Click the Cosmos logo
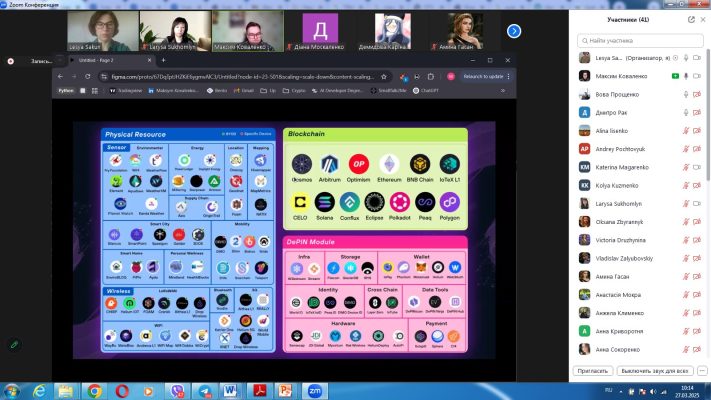711x400 pixels. [x=302, y=164]
